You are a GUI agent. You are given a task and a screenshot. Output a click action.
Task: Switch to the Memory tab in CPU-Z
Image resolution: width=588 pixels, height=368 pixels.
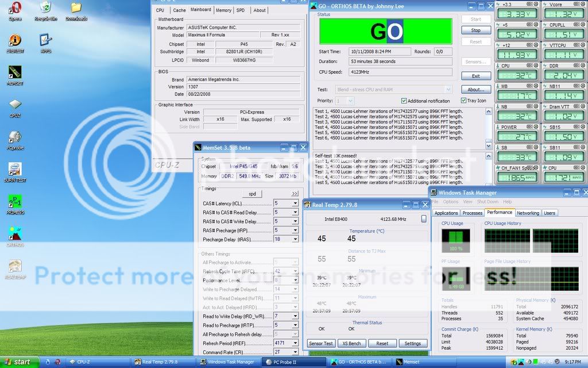click(x=223, y=10)
